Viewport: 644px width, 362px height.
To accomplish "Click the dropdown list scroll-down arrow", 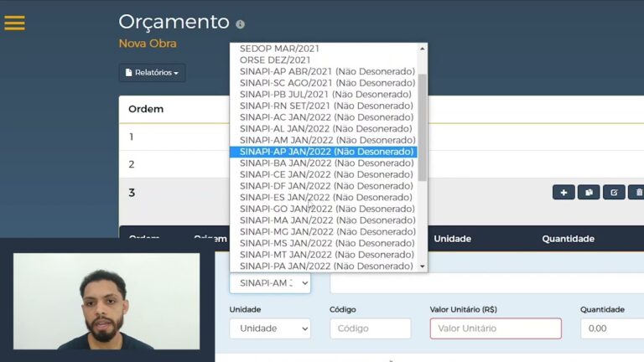I will coord(423,266).
